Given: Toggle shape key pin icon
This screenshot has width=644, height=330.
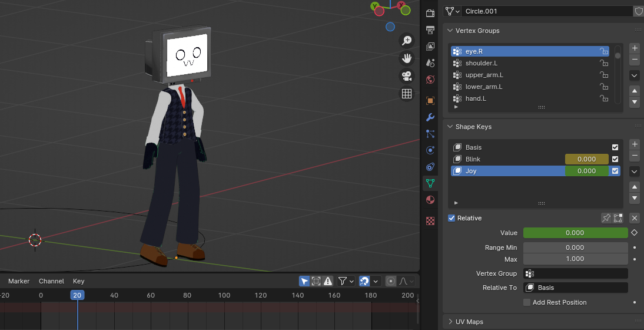Looking at the screenshot, I should [x=606, y=218].
